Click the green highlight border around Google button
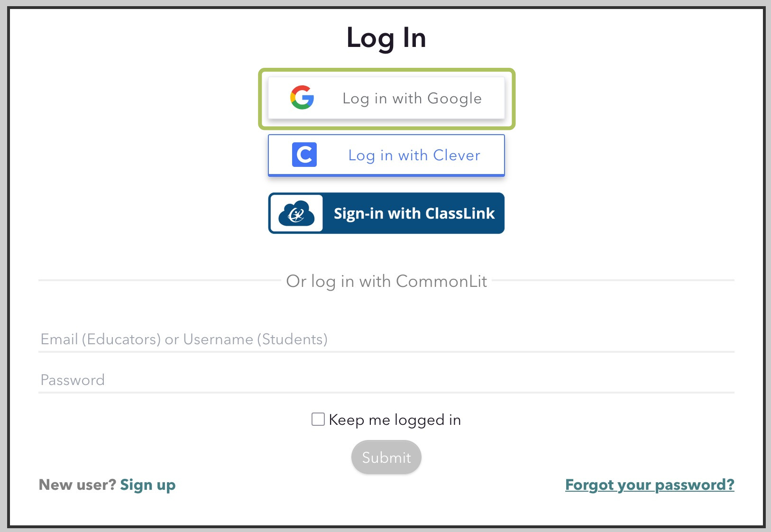 click(386, 70)
